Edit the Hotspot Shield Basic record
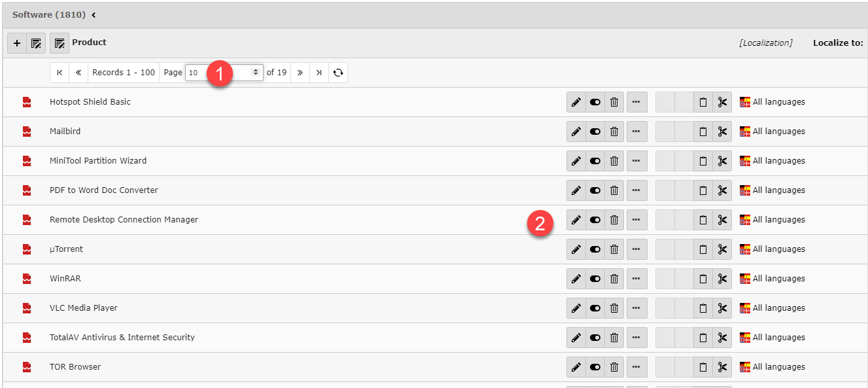Viewport: 868px width, 388px height. pyautogui.click(x=576, y=102)
